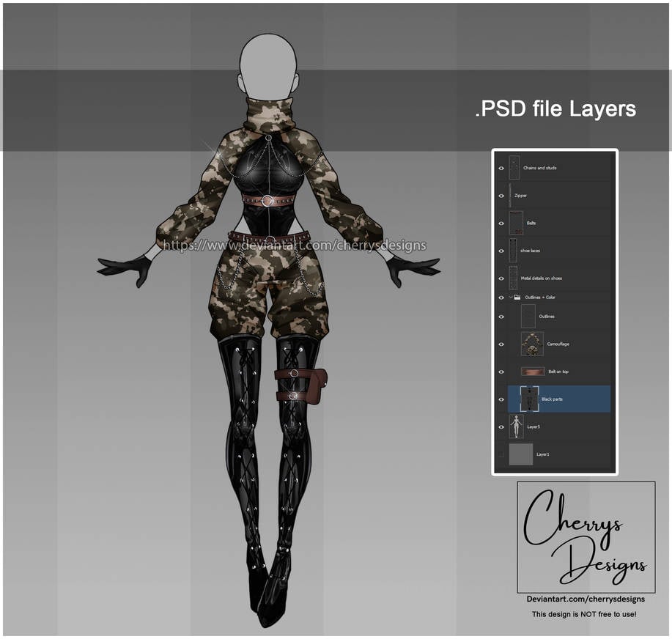Click the gray Layer1 thumbnail

(521, 454)
